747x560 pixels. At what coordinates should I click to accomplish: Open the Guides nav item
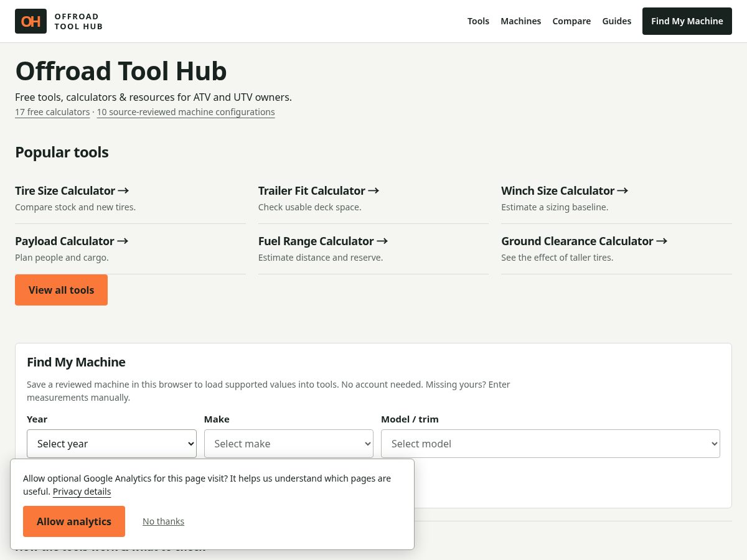616,21
